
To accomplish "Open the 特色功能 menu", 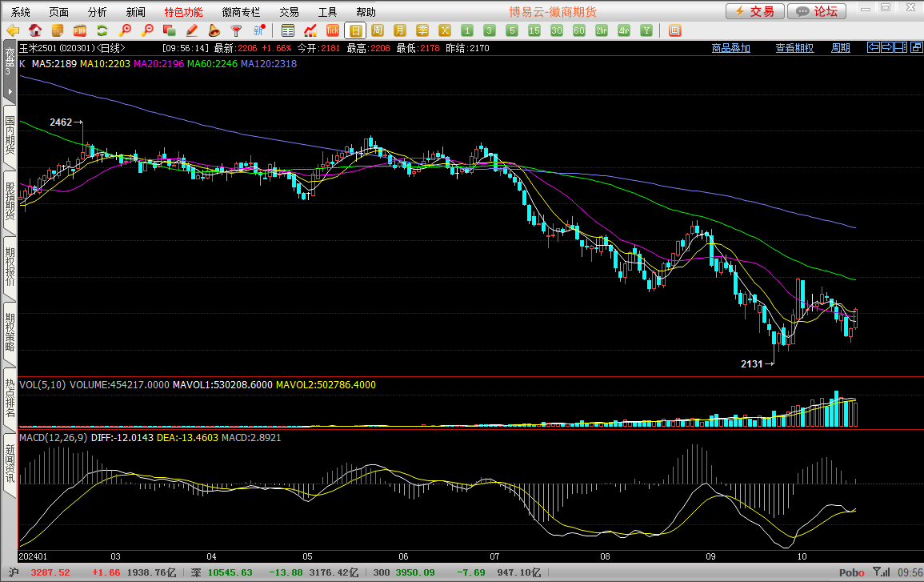I will (183, 12).
